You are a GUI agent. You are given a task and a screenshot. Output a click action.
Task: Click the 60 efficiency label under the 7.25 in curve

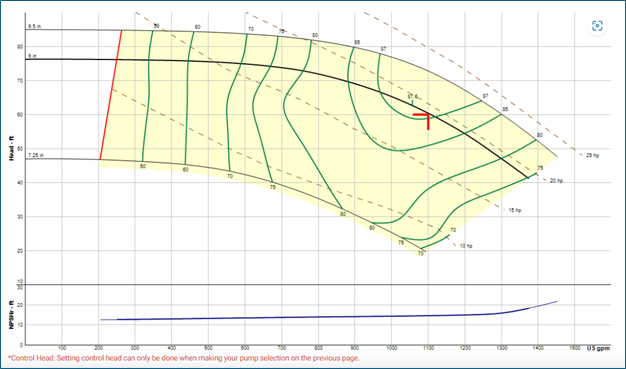click(186, 170)
